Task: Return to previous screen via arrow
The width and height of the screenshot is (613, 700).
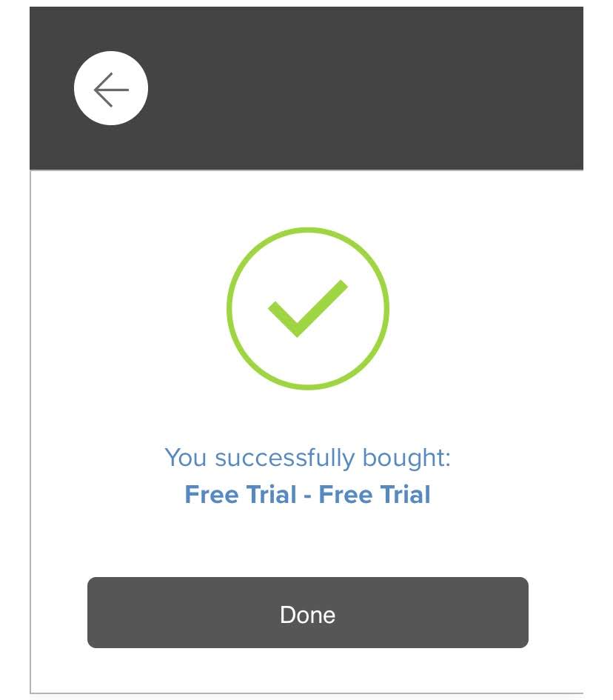Action: (x=111, y=90)
